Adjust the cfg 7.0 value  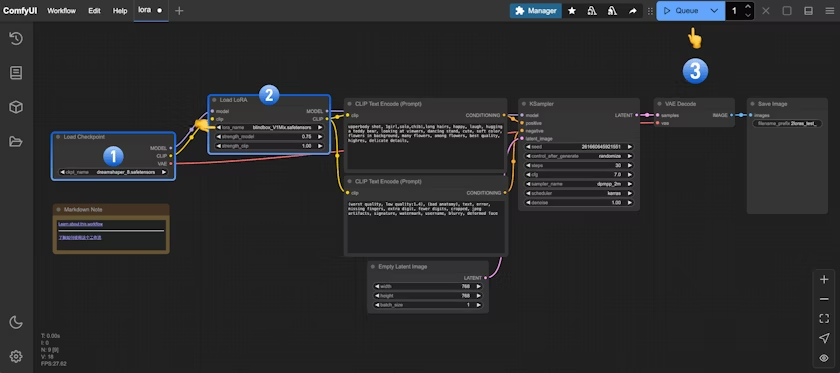(x=579, y=175)
